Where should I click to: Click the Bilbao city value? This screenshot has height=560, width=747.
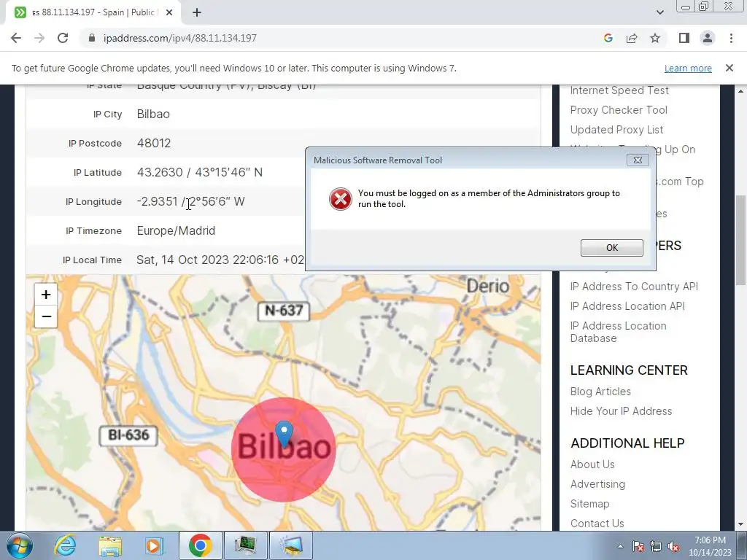[x=153, y=114]
